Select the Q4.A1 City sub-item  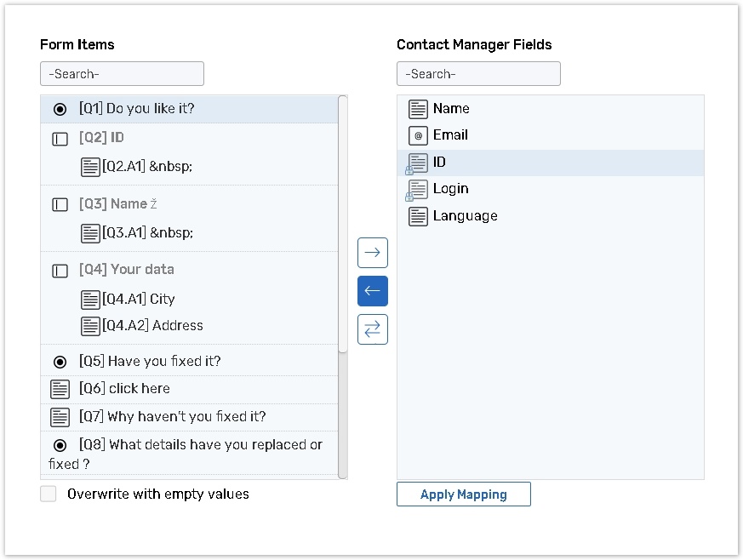138,300
